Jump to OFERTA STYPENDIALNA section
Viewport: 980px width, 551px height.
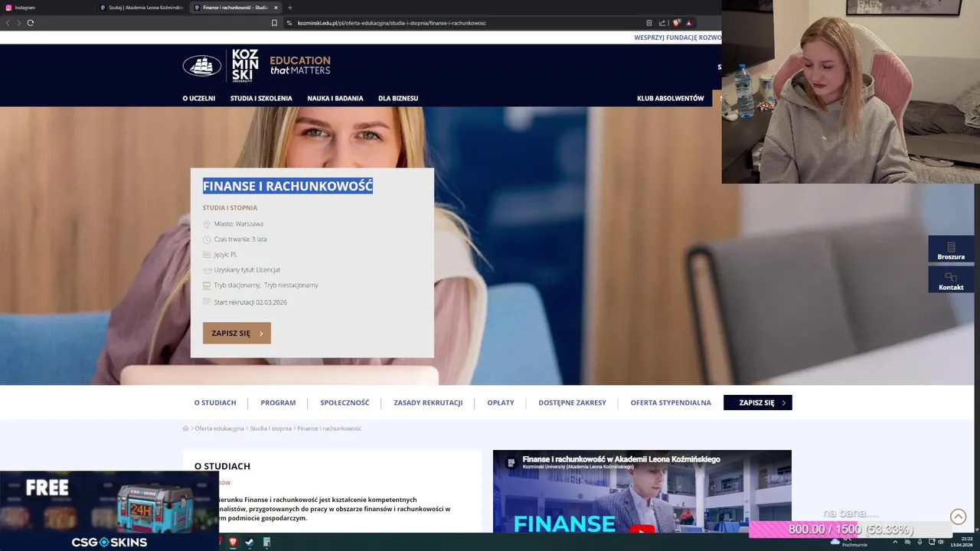671,403
